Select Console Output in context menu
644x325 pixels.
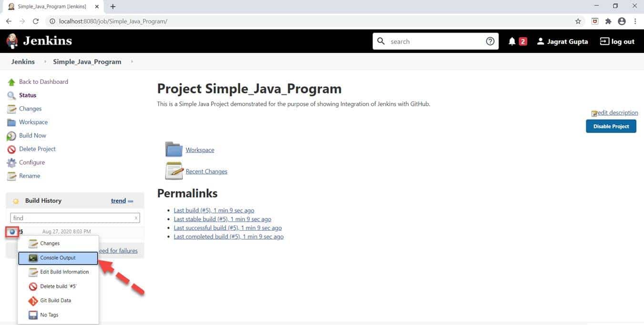pyautogui.click(x=58, y=258)
